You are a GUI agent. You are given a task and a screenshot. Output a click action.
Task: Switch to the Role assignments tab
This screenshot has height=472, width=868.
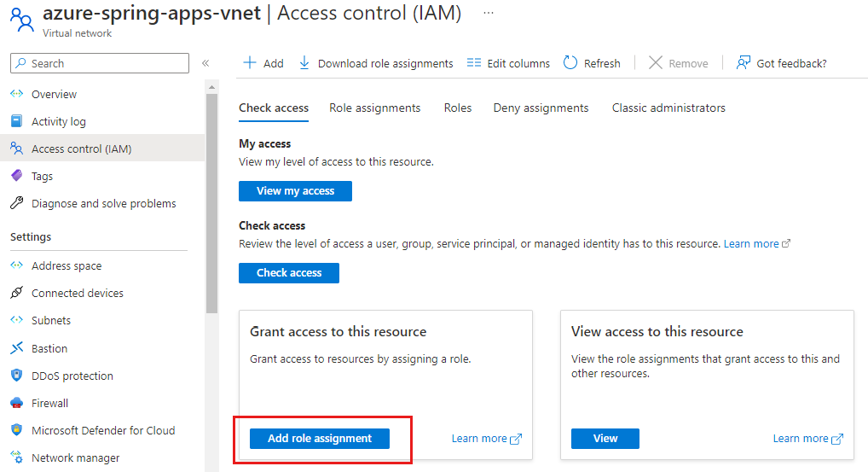tap(375, 108)
